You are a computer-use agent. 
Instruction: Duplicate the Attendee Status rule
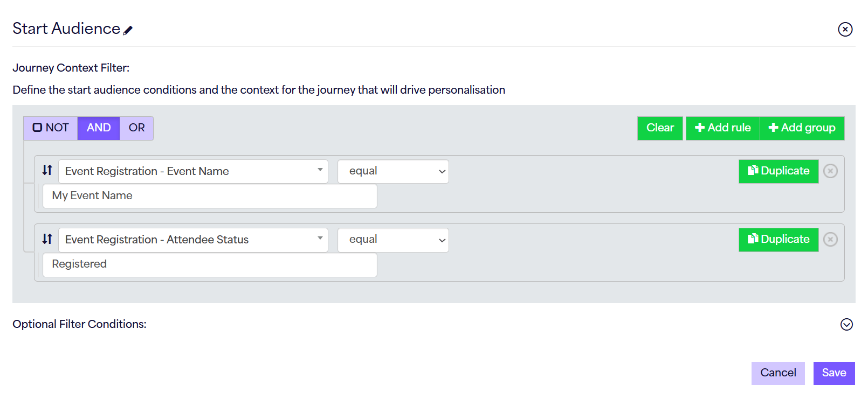click(x=778, y=239)
